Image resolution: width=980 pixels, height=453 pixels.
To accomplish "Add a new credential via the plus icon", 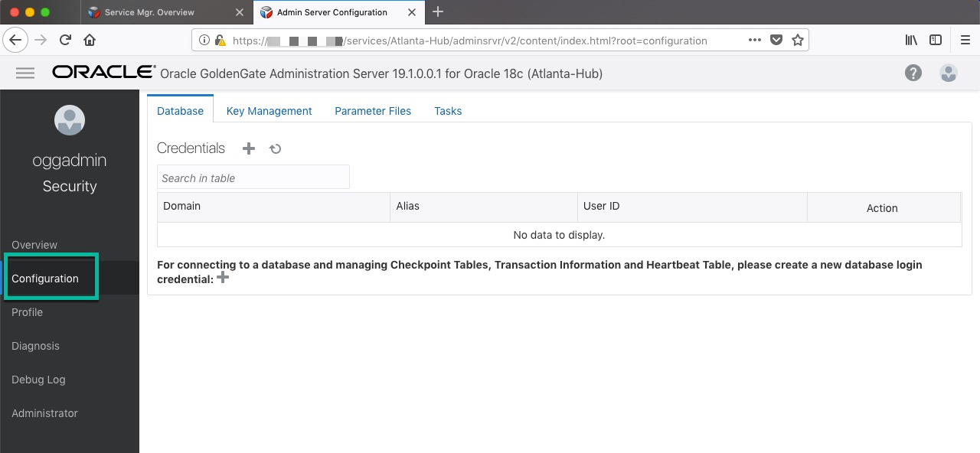I will pos(248,148).
